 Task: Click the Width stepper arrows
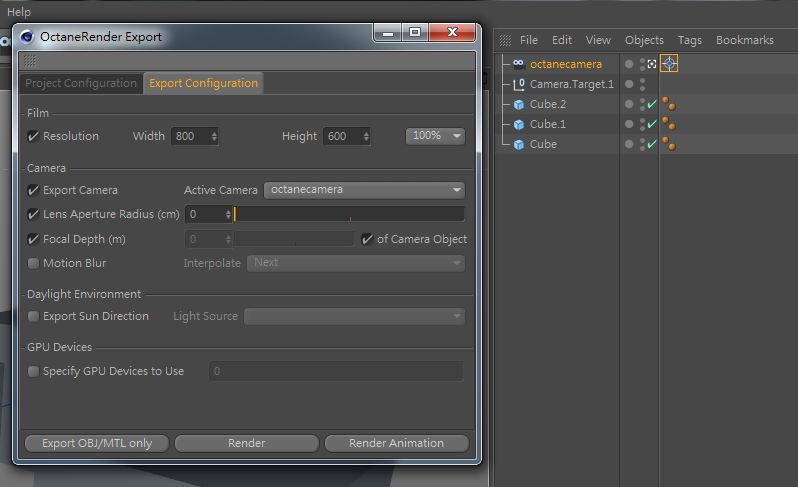[x=214, y=136]
